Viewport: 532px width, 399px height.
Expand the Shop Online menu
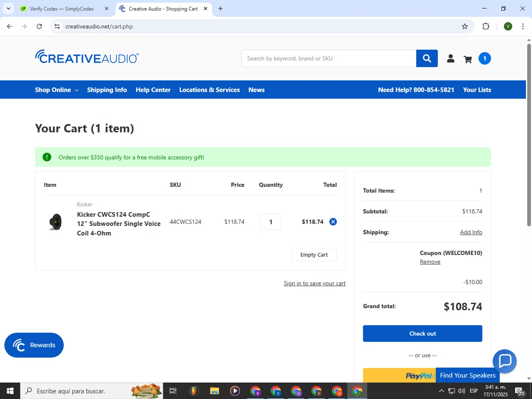pos(57,90)
